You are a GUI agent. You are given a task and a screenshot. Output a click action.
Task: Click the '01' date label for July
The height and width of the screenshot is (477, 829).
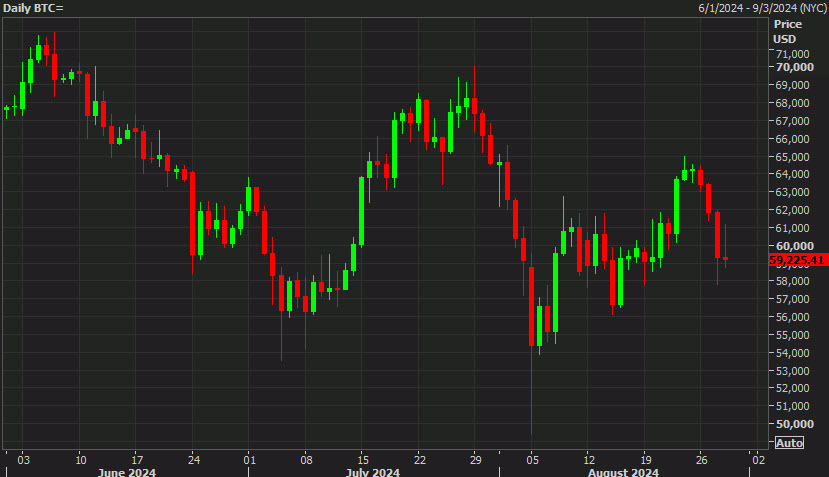point(250,460)
